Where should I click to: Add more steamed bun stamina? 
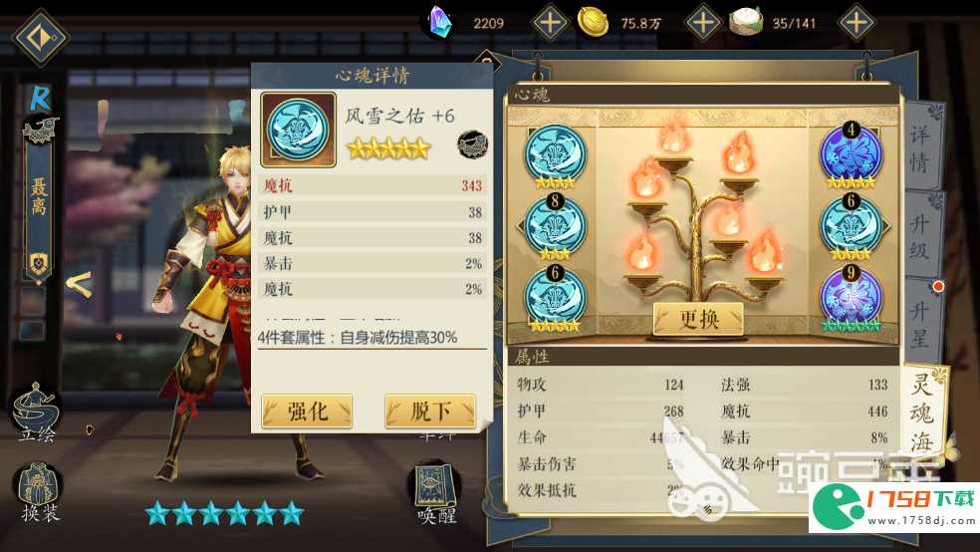pos(857,23)
